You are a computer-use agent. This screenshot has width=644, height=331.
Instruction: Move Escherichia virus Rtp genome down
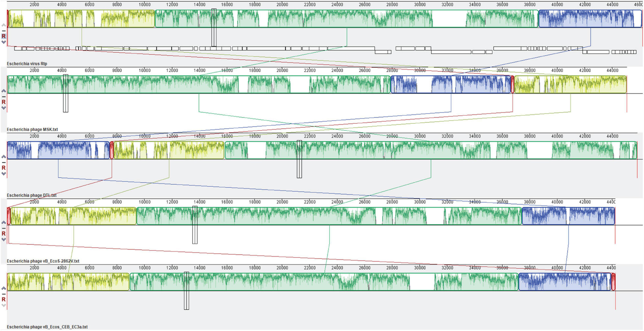click(4, 42)
